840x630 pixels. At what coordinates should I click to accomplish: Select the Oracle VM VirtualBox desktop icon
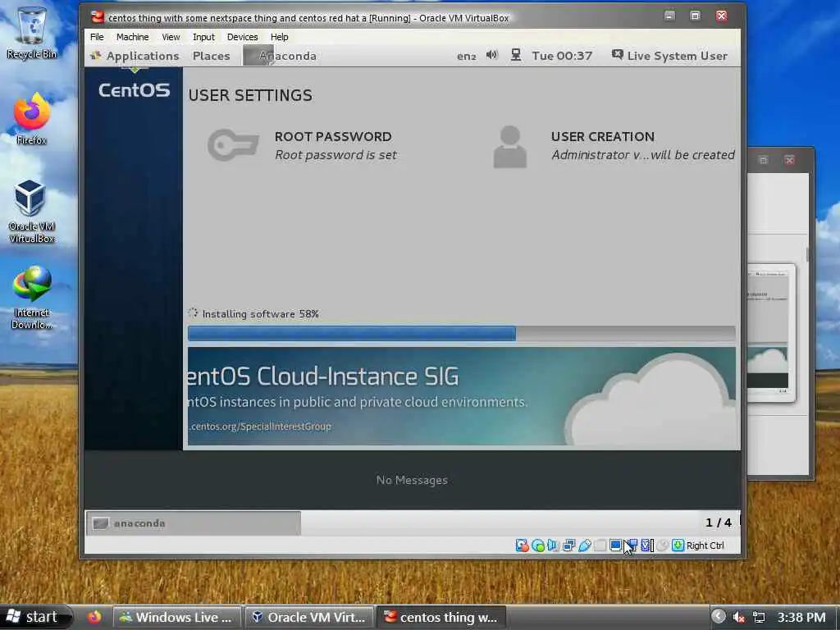31,212
